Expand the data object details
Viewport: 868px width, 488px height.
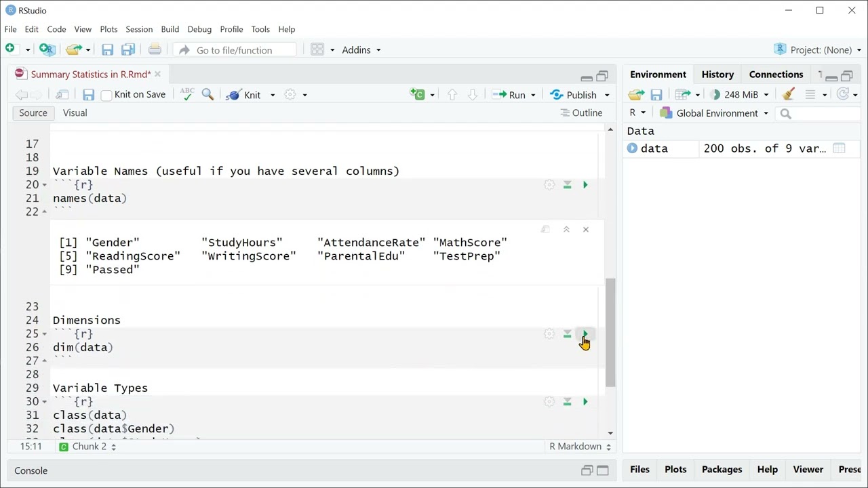click(x=632, y=148)
